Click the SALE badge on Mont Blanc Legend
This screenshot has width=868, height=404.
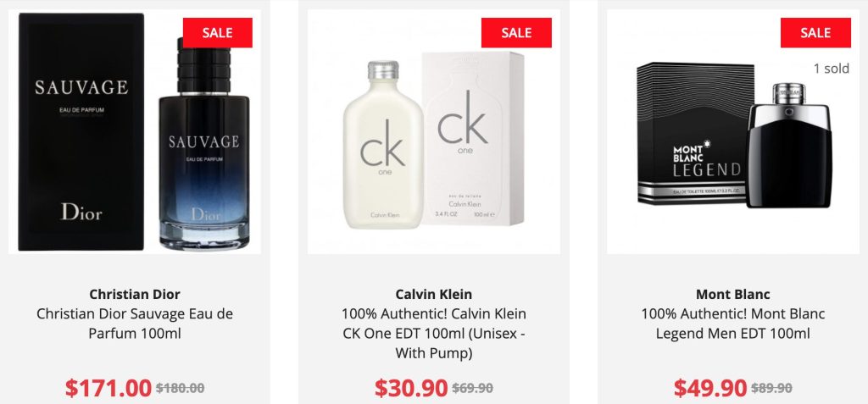[815, 33]
